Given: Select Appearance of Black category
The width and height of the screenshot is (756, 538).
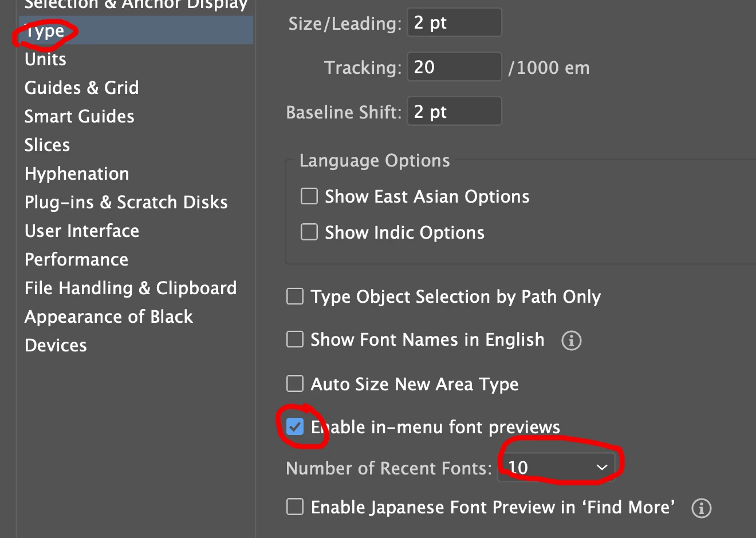Looking at the screenshot, I should [109, 317].
